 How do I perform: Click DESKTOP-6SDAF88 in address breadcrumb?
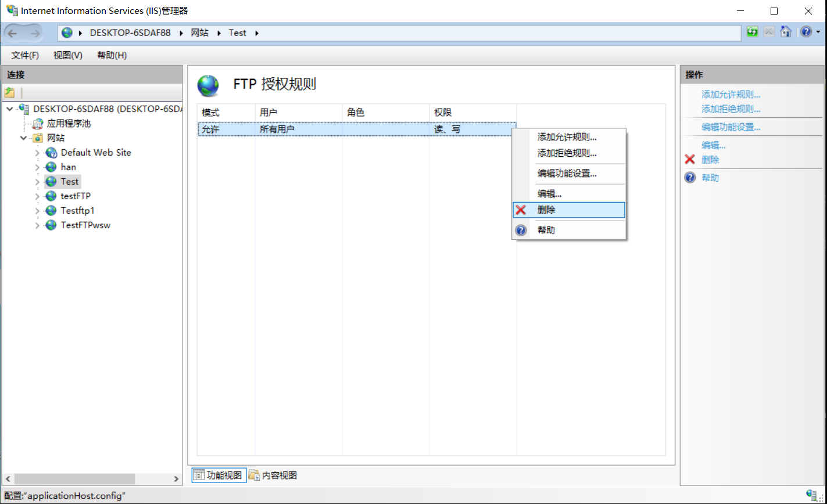tap(130, 33)
